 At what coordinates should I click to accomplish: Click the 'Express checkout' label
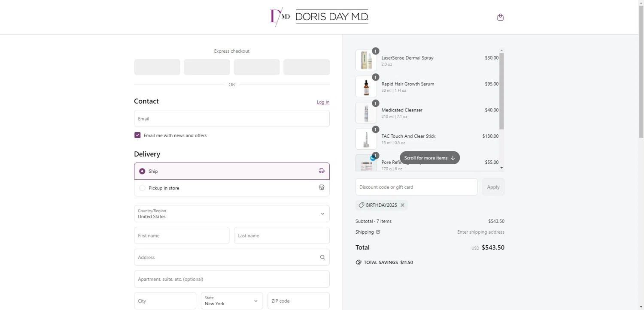click(232, 51)
